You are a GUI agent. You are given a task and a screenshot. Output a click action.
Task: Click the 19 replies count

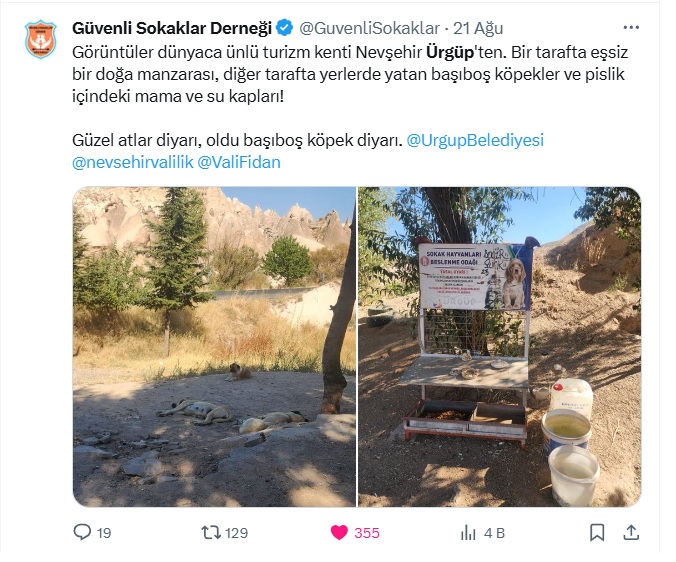104,533
